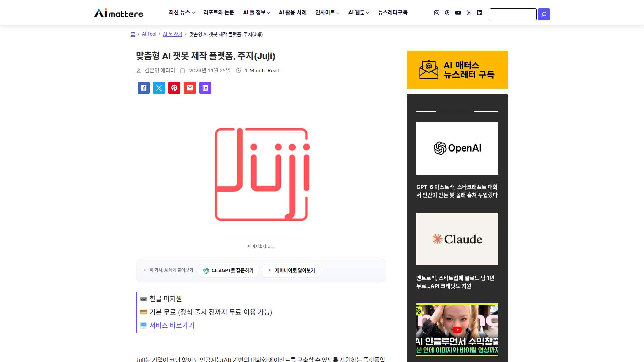Open the AI 매터스 뉴스레터 구독 banner

(457, 70)
